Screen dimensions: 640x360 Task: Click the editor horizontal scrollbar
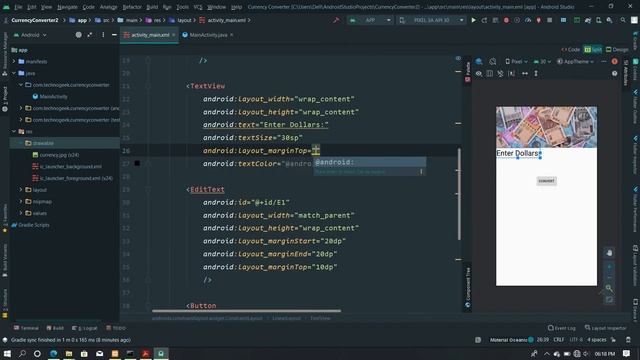(x=247, y=311)
